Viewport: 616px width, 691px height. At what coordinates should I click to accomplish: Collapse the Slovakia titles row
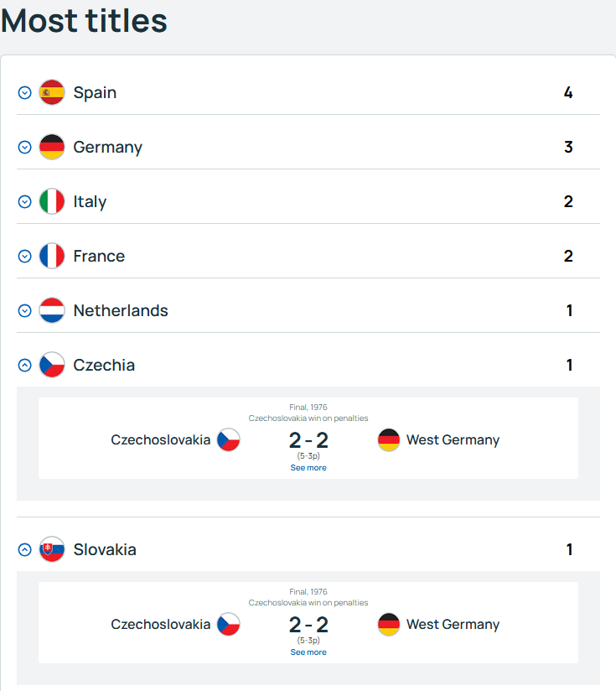(25, 549)
